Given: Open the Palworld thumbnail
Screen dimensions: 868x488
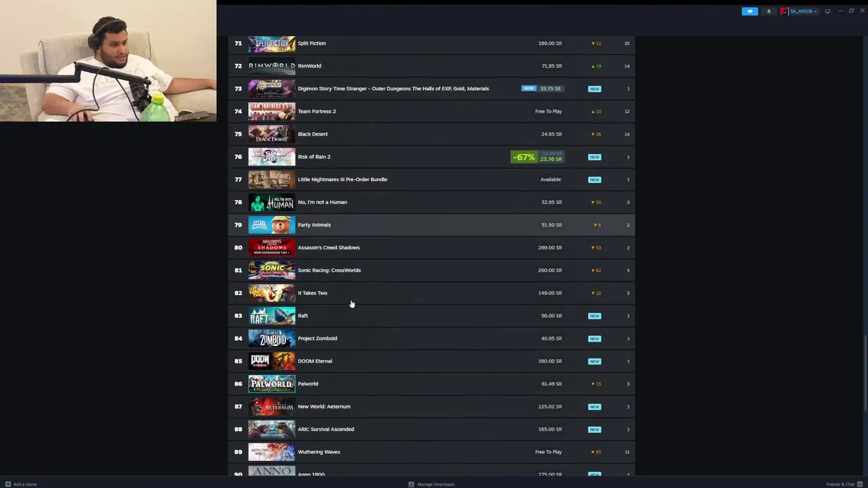Looking at the screenshot, I should tap(271, 384).
